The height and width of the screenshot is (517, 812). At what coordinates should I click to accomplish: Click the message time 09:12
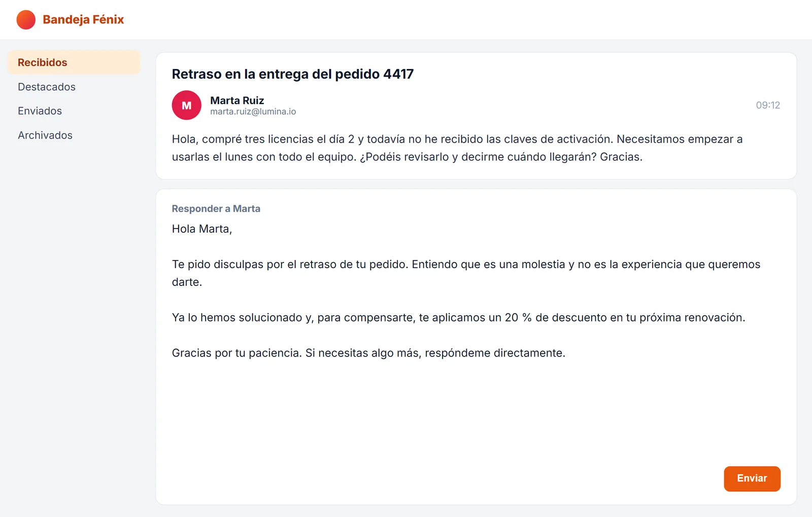point(768,105)
